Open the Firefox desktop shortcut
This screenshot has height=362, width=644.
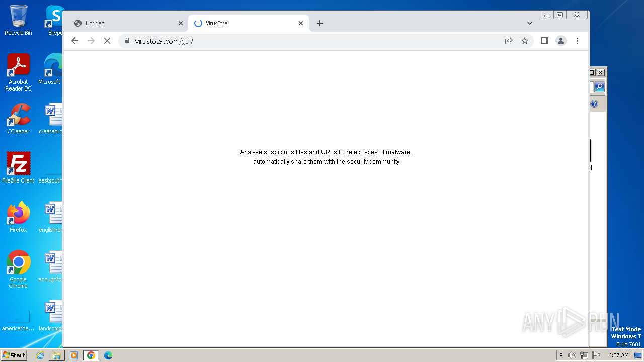[18, 217]
